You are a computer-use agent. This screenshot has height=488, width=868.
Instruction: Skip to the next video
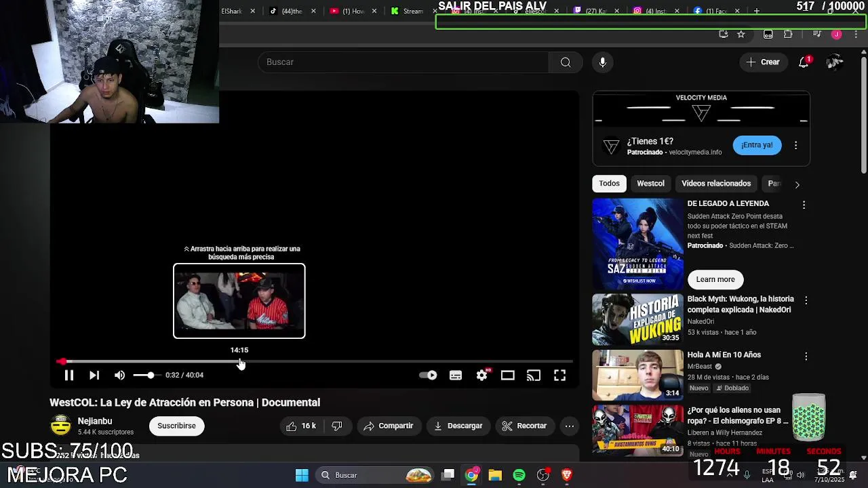[94, 375]
